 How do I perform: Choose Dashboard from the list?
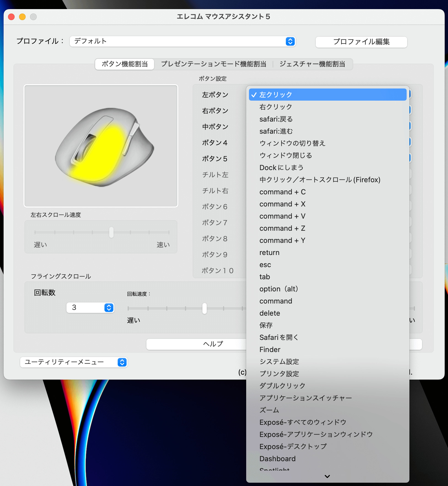coord(328,458)
